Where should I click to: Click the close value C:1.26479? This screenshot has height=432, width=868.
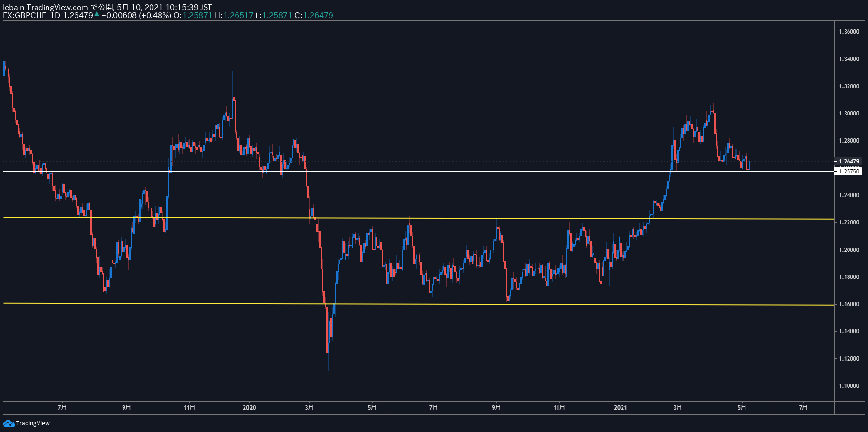314,15
